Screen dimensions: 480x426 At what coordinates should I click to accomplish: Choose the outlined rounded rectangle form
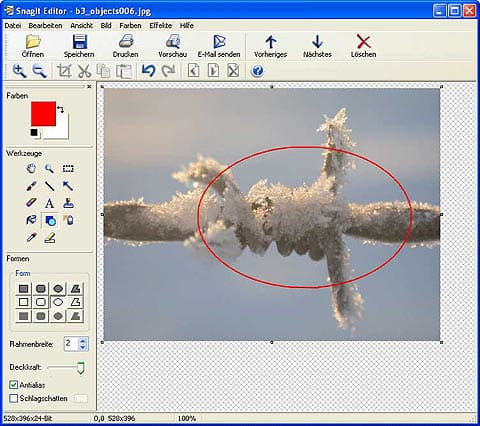tap(41, 302)
